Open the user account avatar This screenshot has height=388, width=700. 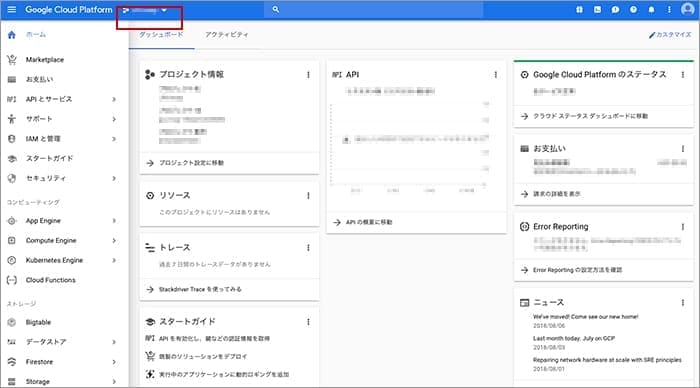coord(688,9)
